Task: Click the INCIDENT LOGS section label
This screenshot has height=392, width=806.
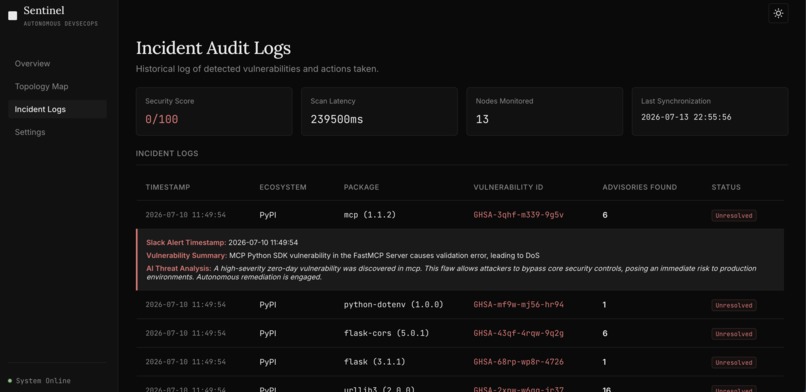Action: click(x=167, y=153)
